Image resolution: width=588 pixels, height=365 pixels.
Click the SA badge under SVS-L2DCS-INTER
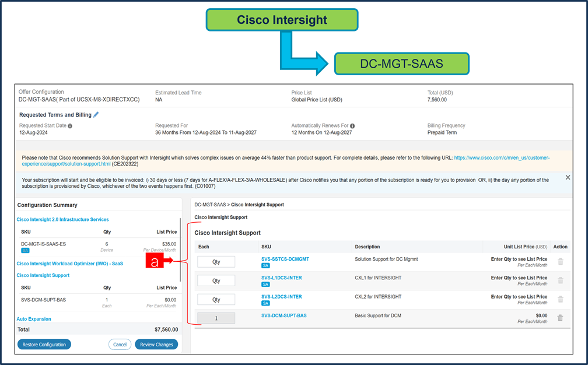point(265,303)
